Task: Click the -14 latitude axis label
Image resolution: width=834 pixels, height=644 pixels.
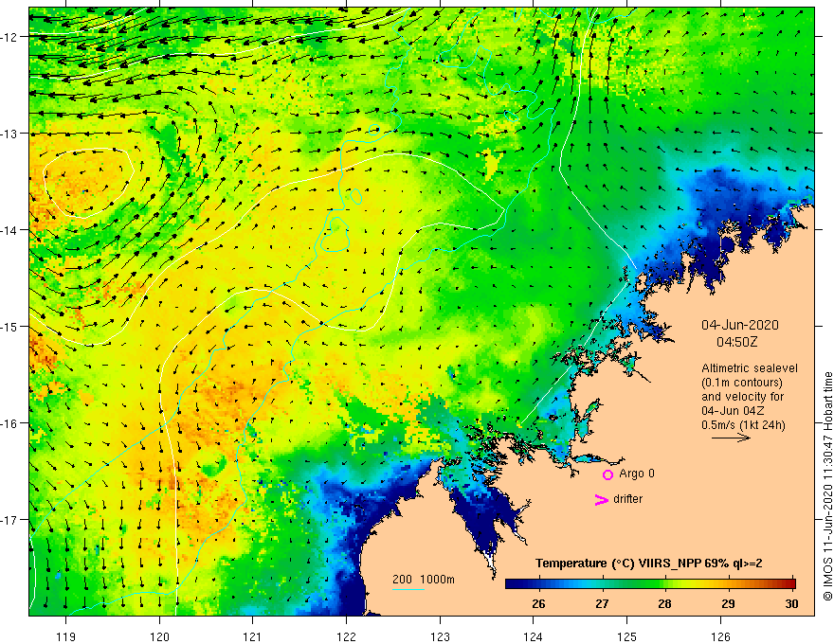Action: tap(10, 230)
